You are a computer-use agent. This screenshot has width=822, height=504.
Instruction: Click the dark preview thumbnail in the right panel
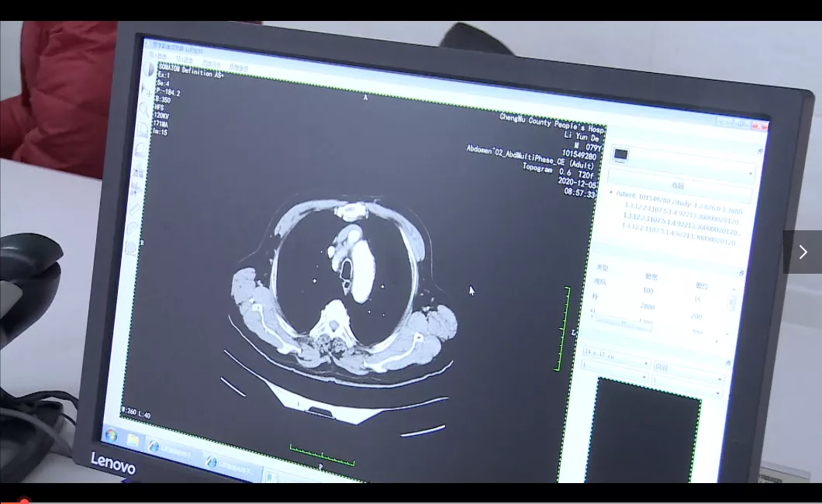pos(644,431)
